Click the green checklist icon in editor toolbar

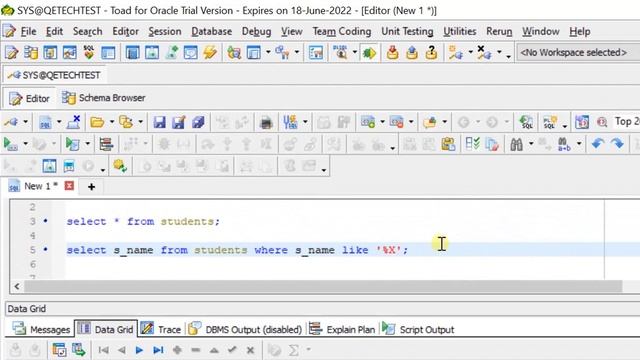[x=472, y=144]
